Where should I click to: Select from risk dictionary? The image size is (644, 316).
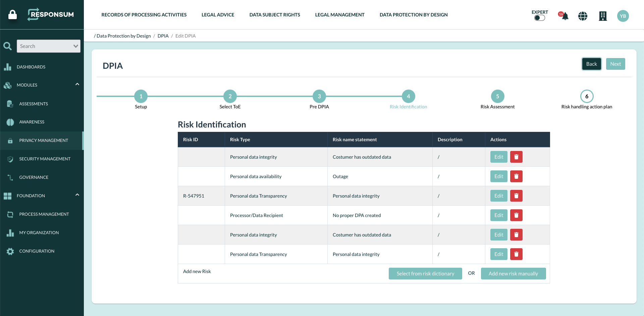pos(425,273)
